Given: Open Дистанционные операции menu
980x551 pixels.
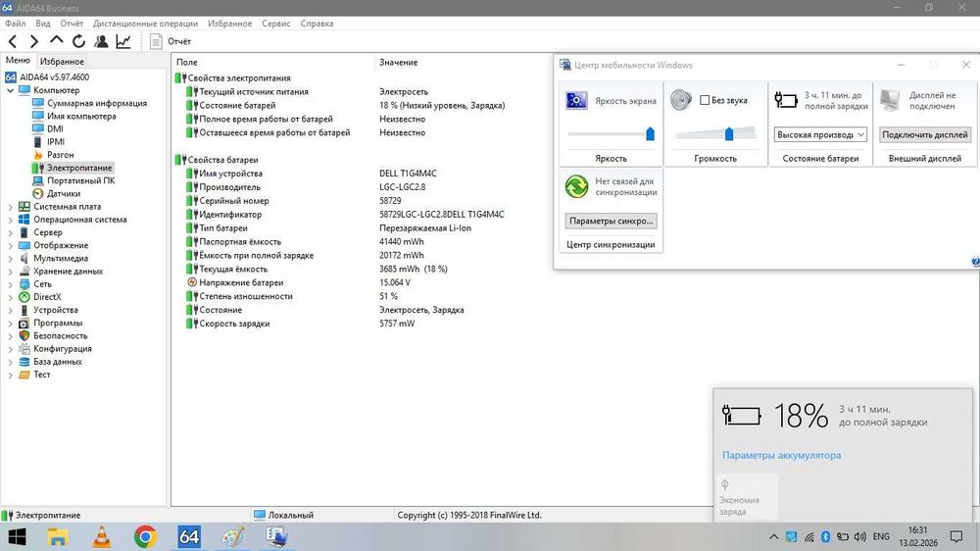Looking at the screenshot, I should click(146, 24).
